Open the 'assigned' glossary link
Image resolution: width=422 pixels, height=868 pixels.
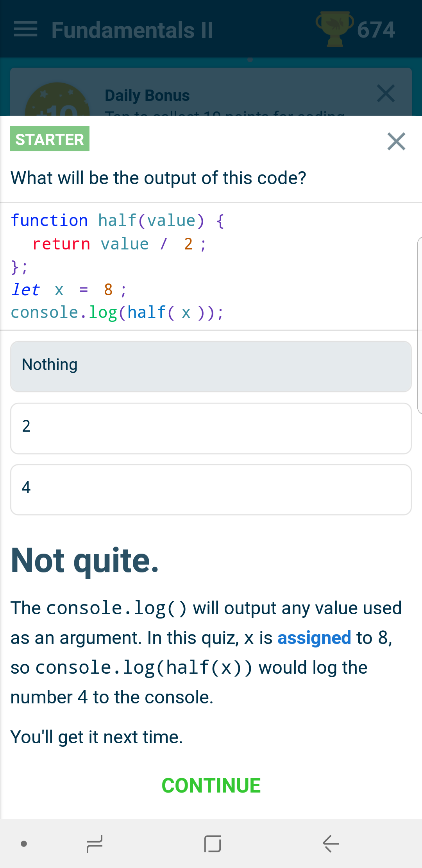pyautogui.click(x=314, y=638)
